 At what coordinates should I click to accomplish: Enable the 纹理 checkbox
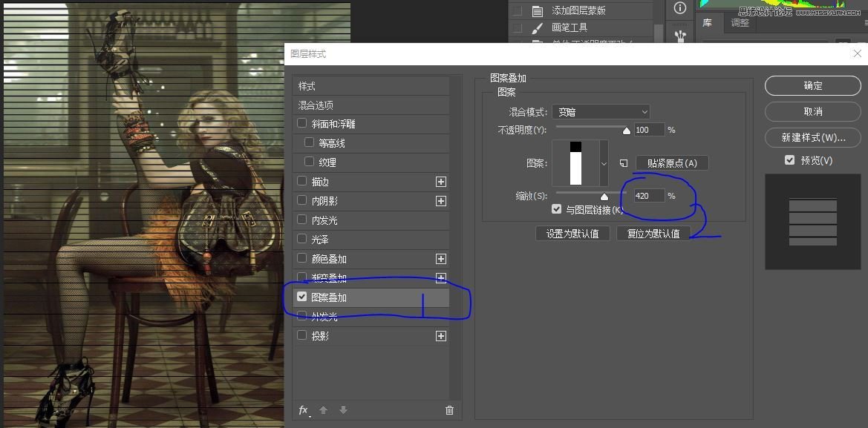point(310,162)
